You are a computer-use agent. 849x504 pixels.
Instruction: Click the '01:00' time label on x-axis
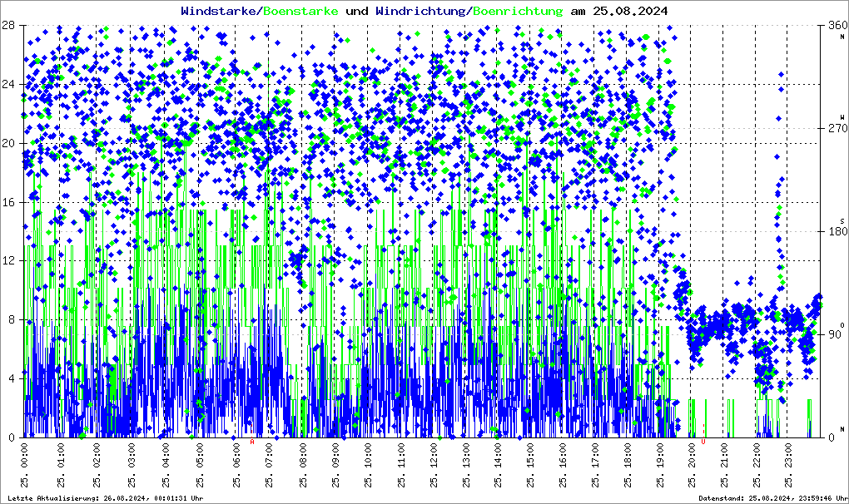[x=62, y=456]
